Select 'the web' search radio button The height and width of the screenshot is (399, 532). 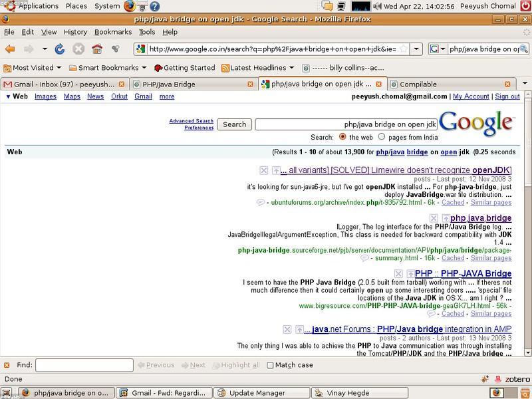342,137
